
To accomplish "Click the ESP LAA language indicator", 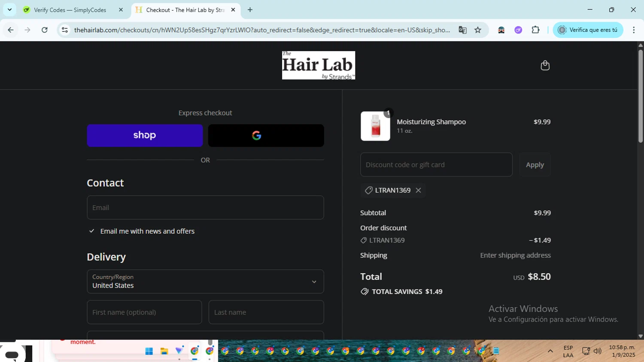I will pyautogui.click(x=568, y=351).
